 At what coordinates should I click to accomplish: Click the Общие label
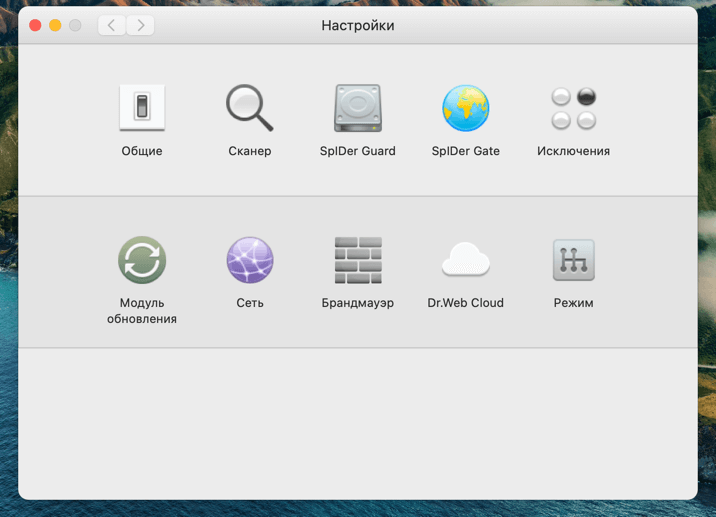pos(142,151)
